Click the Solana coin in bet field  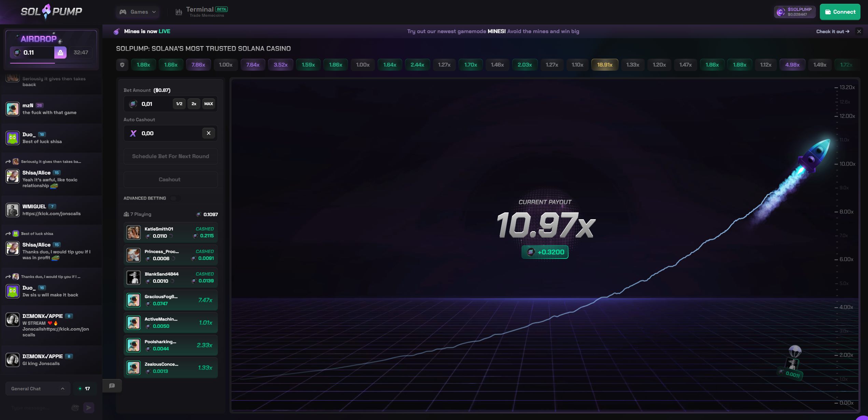(x=133, y=104)
